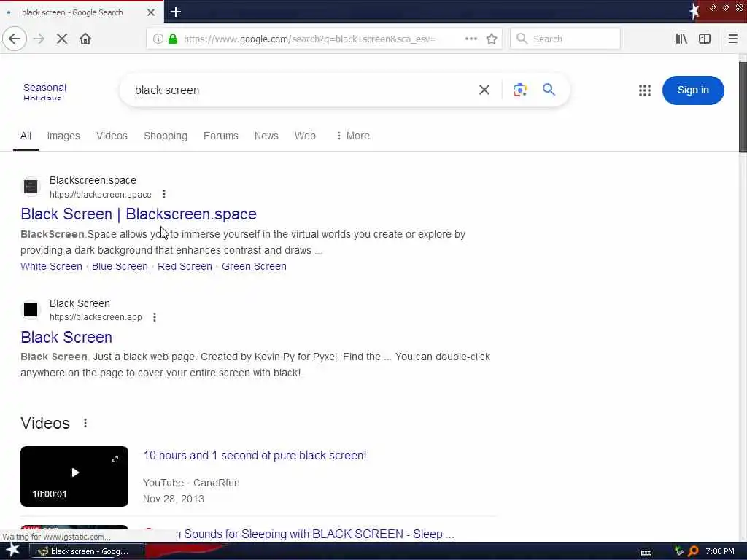Click the forward navigation arrow
The image size is (747, 560).
pos(39,39)
